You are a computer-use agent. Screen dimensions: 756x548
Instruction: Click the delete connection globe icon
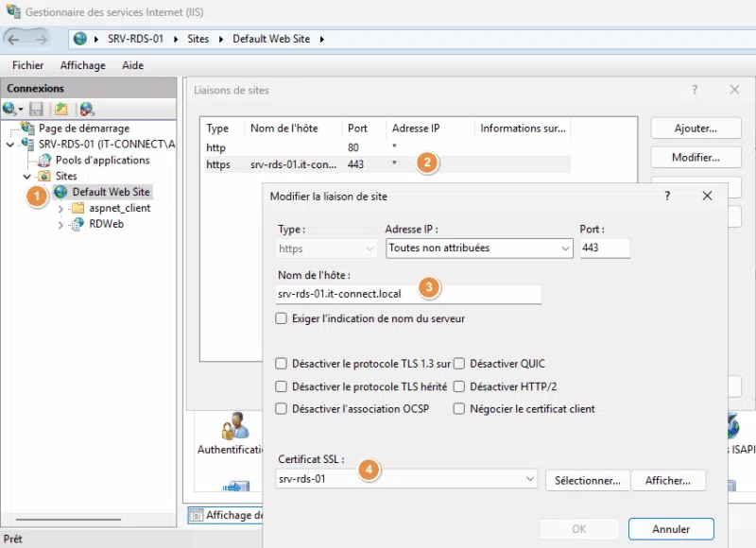coord(87,109)
